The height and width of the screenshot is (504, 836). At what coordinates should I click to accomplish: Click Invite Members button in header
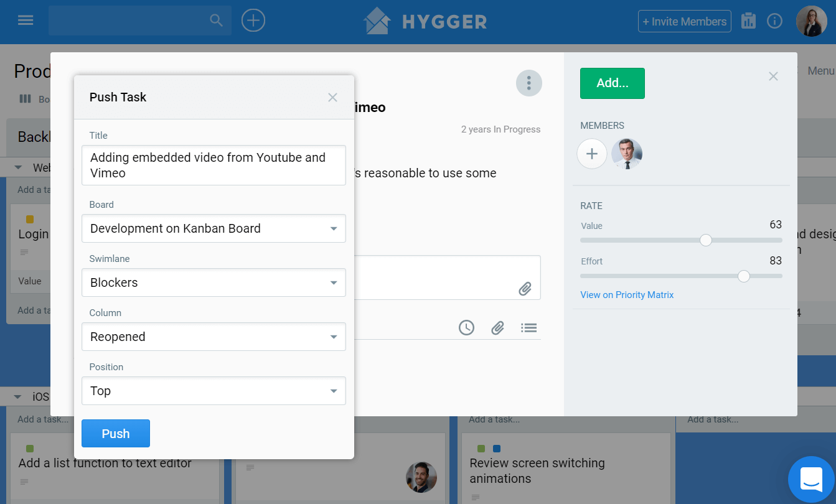coord(684,21)
